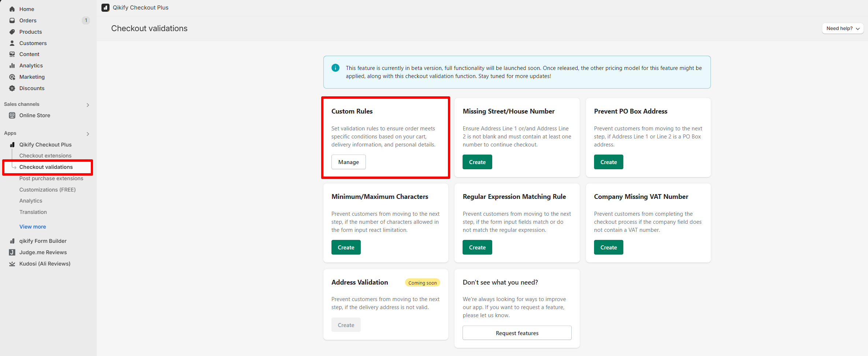Screen dimensions: 868x356
Task: Open Online Store sales channel
Action: pyautogui.click(x=35, y=115)
